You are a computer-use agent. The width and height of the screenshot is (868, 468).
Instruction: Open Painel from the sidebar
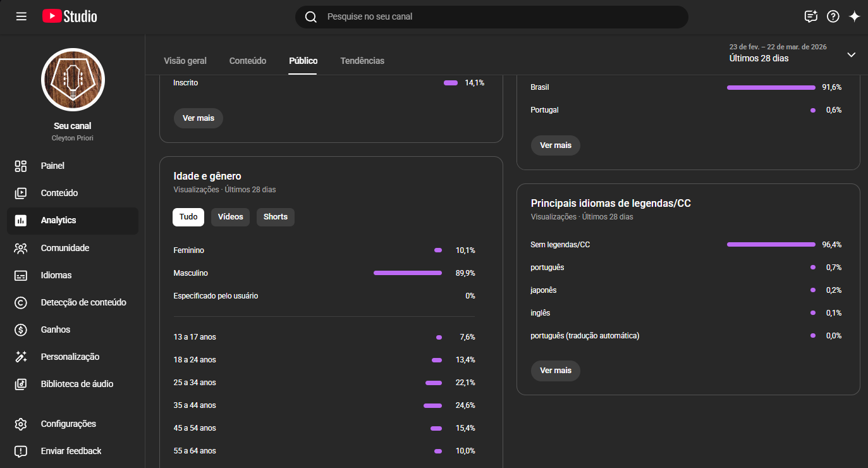point(52,166)
